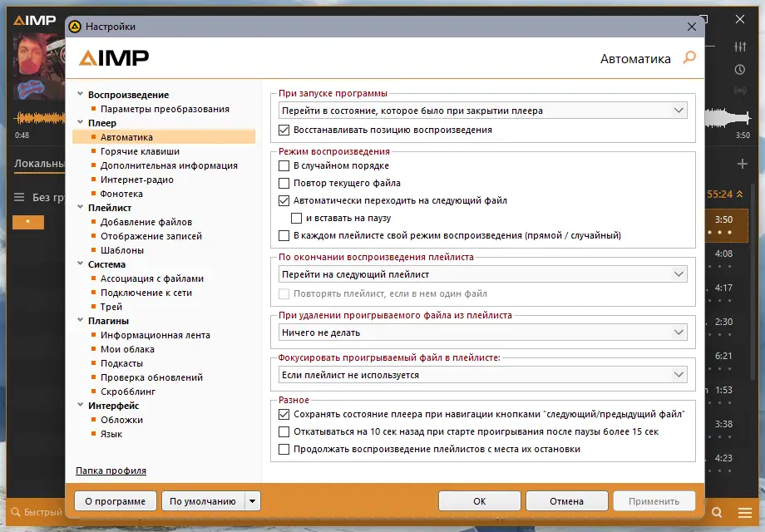Enable и вставать на паузу checkbox
The height and width of the screenshot is (532, 765).
pos(296,218)
